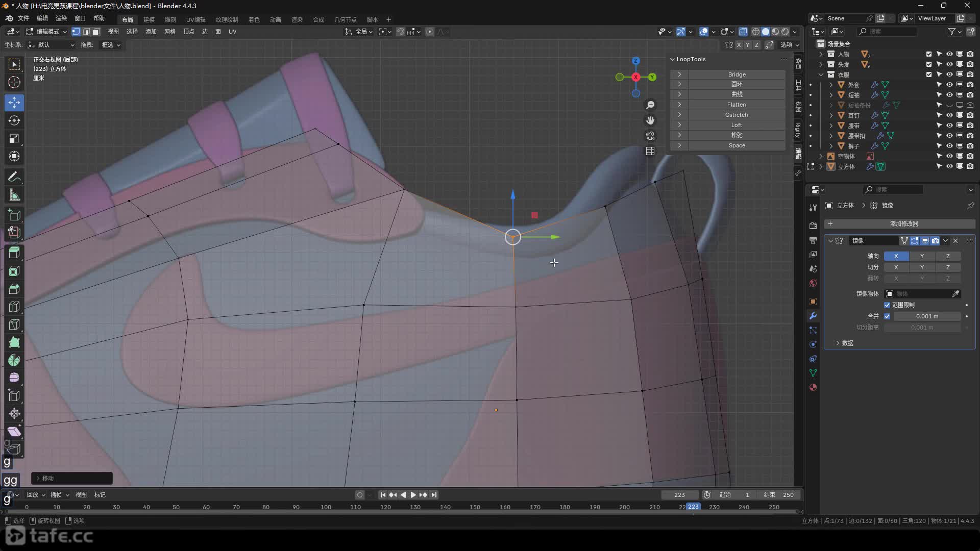The height and width of the screenshot is (551, 980).
Task: Toggle the mirror Merge checkbox
Action: pos(887,316)
